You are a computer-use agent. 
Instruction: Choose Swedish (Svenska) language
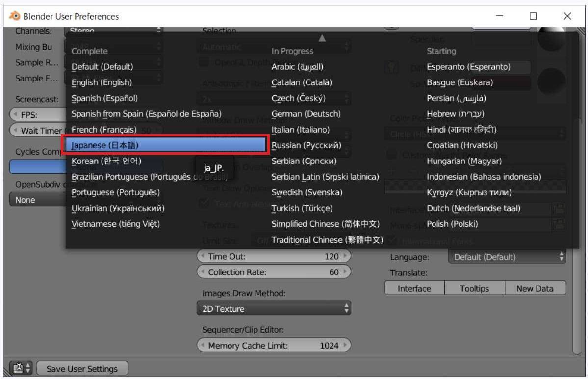click(307, 192)
